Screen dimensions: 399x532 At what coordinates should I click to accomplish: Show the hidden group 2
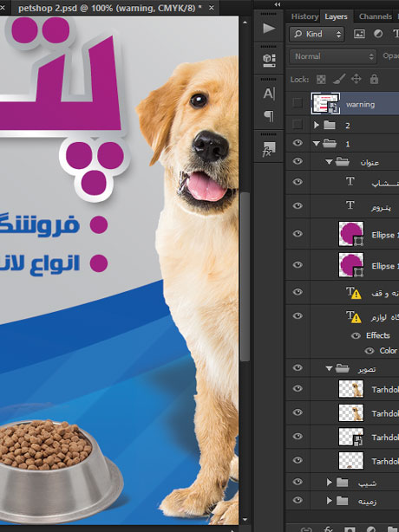coord(298,125)
